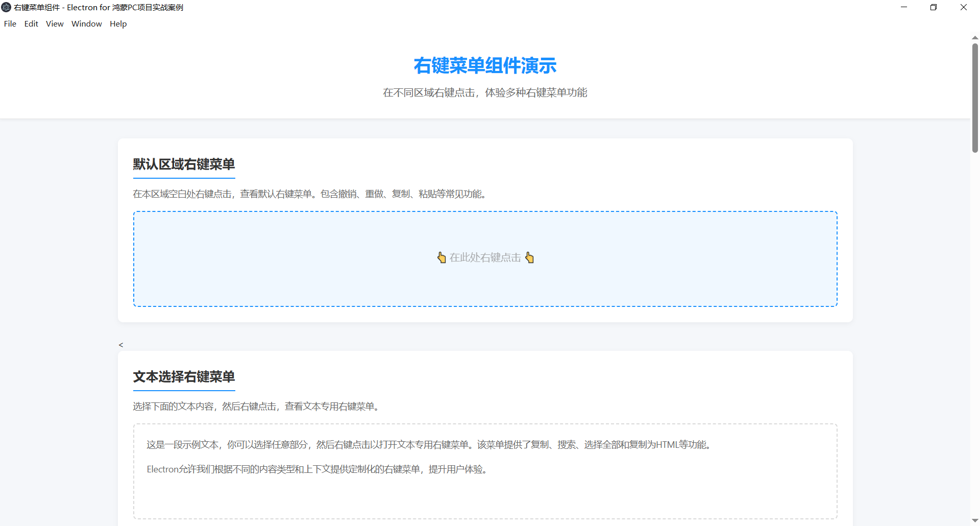
Task: Click the stray '<' character between the cards
Action: coord(121,345)
